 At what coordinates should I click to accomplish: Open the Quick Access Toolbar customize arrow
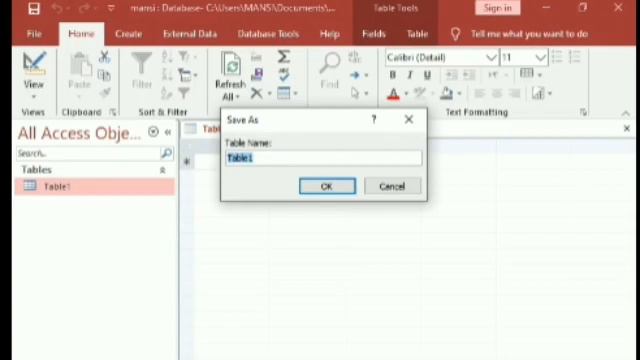click(x=111, y=8)
